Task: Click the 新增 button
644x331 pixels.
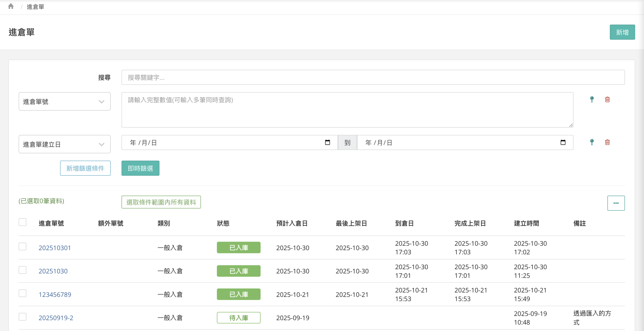Action: point(622,32)
